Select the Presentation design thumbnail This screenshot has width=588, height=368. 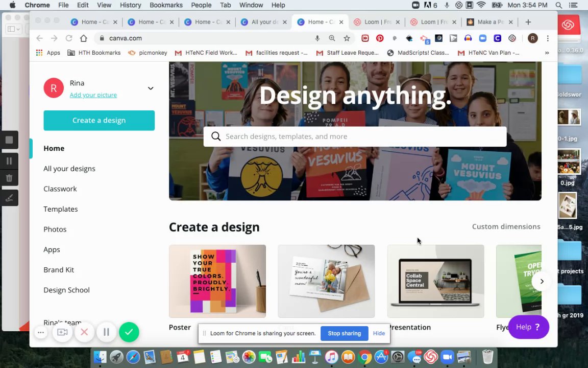pos(435,281)
